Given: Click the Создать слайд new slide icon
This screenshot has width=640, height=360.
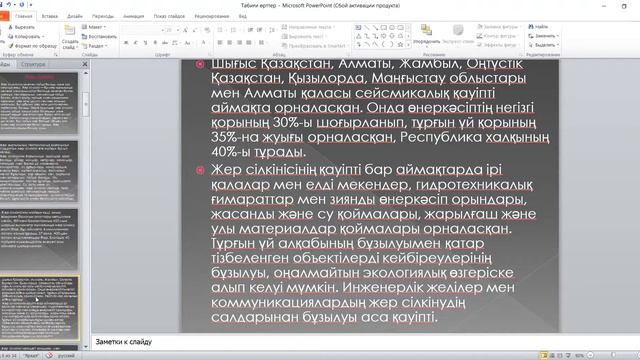Looking at the screenshot, I should 70,31.
